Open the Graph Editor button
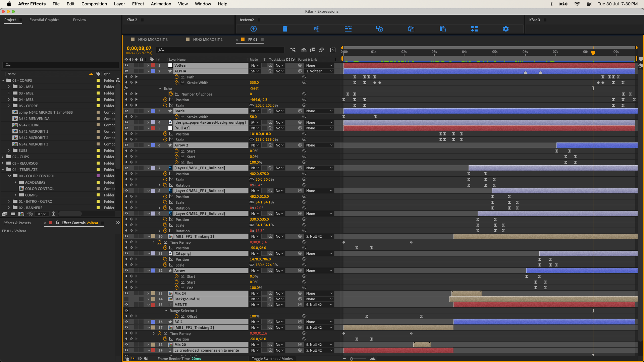This screenshot has height=362, width=644. (x=332, y=50)
